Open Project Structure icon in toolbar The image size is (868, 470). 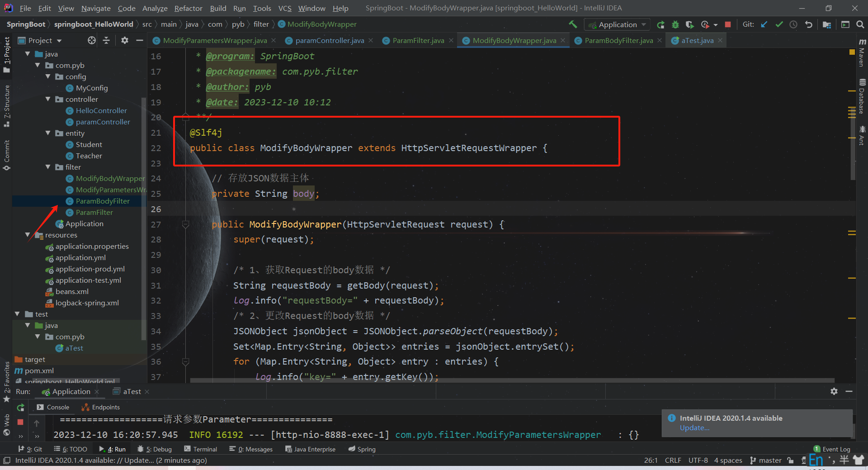tap(827, 24)
